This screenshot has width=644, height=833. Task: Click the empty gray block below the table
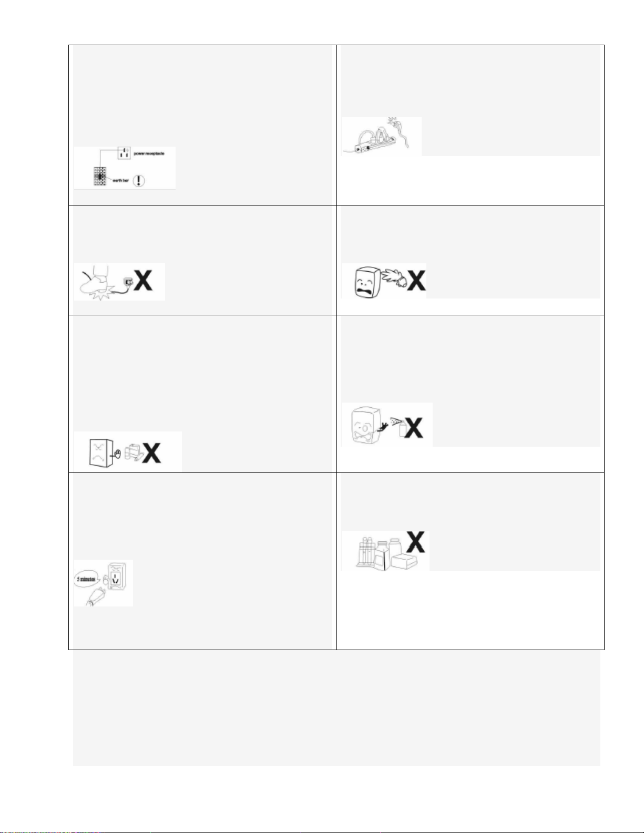pos(336,708)
